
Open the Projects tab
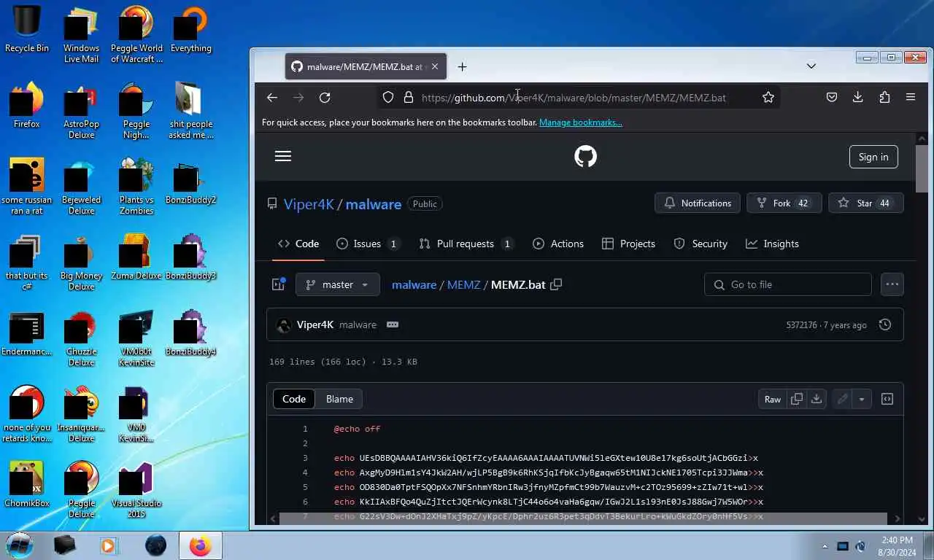coord(628,244)
